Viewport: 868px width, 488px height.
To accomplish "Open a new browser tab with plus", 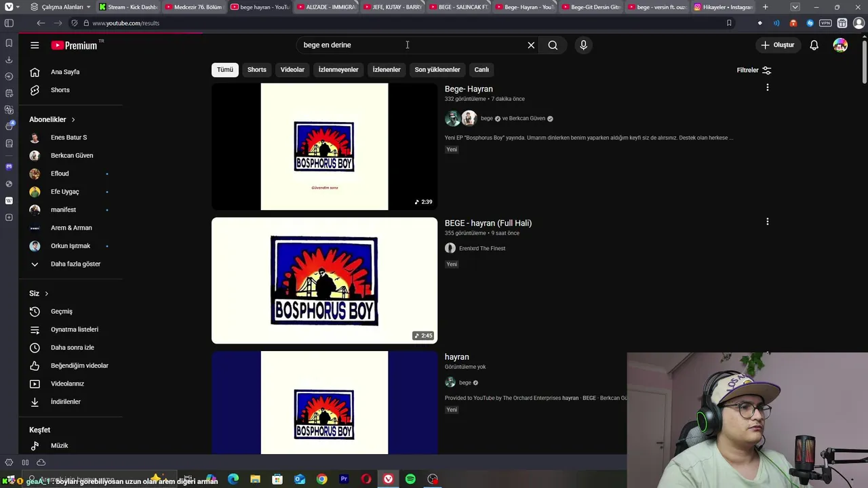I will pyautogui.click(x=765, y=7).
